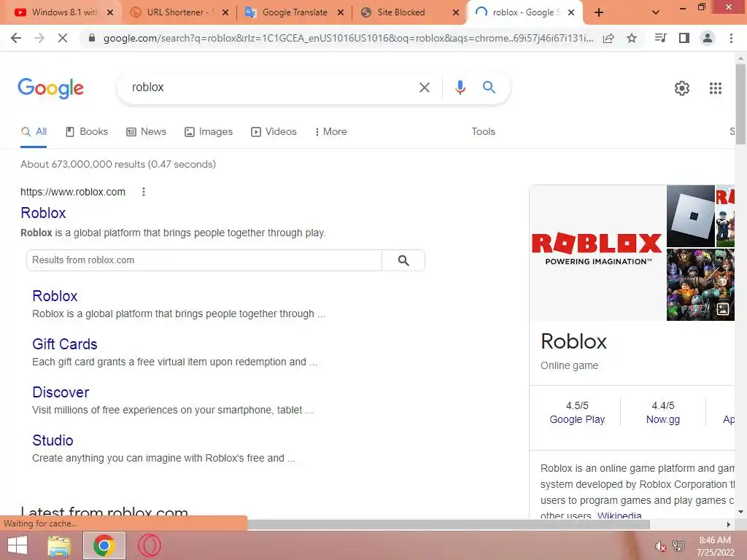Switch to the Site Blocked tab
Viewport: 747px width, 560px height.
coord(409,12)
